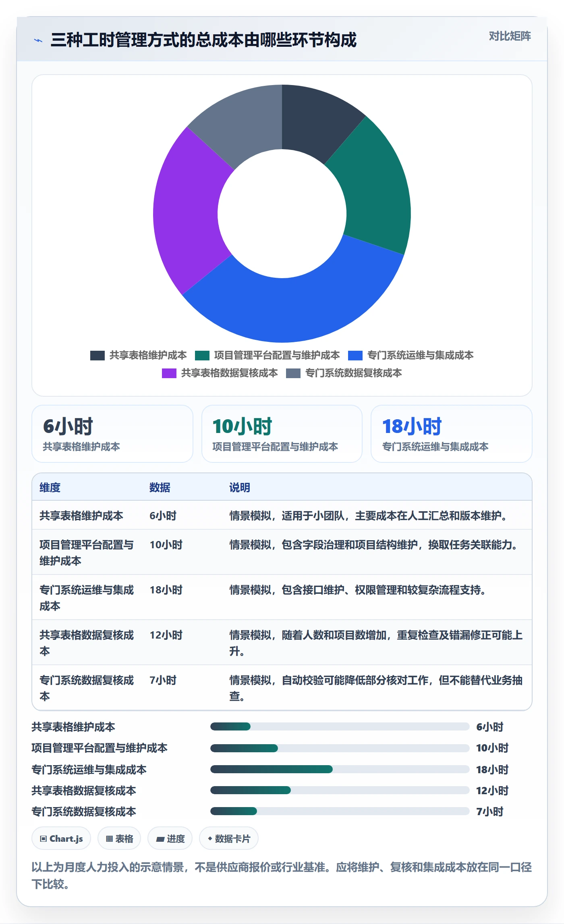Image resolution: width=564 pixels, height=924 pixels.
Task: Click the 说明 column header
Action: pyautogui.click(x=240, y=487)
